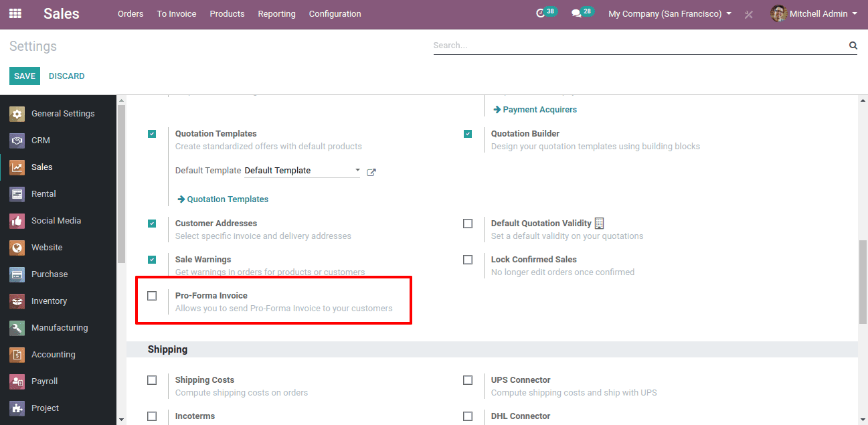
Task: Tick the UPS Connector checkbox
Action: click(x=468, y=380)
